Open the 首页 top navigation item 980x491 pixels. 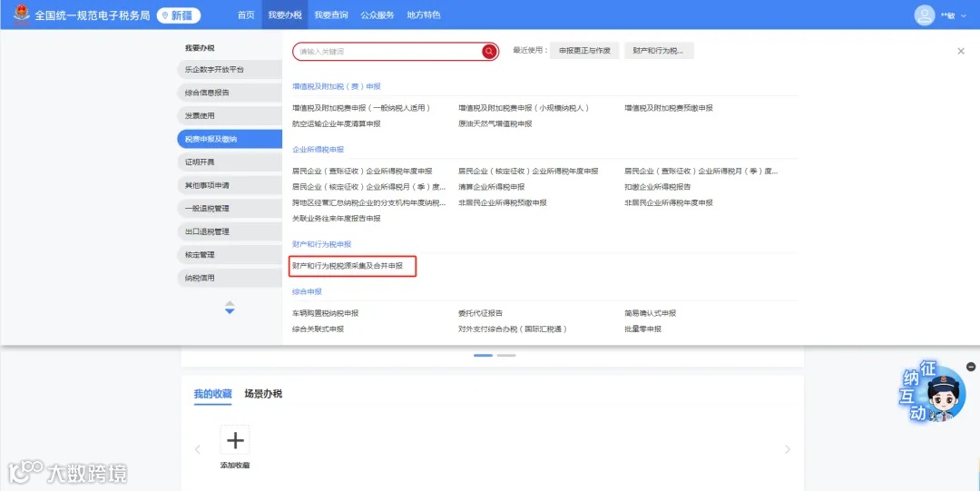[x=246, y=15]
